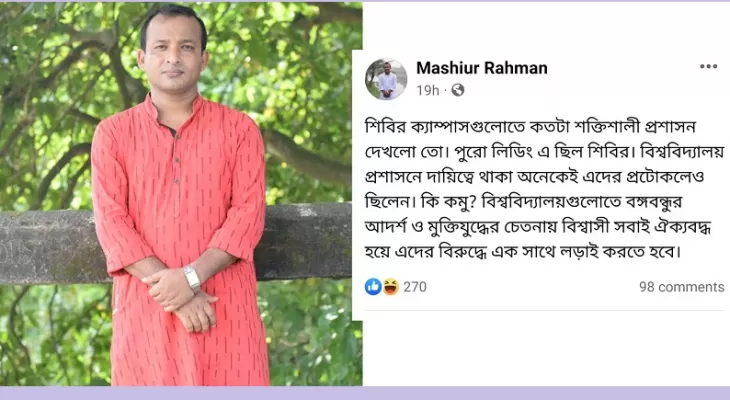
Task: Click the Haha laughing reaction emoji
Action: [x=390, y=287]
